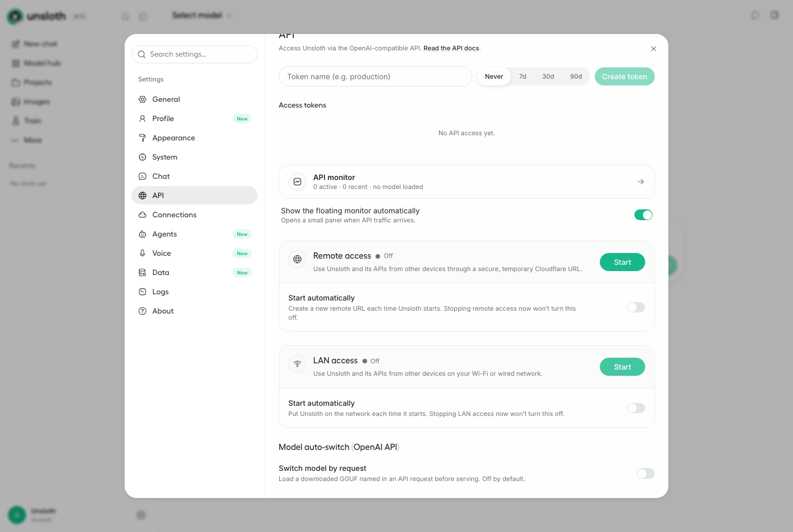Click the New chat icon in background sidebar
The width and height of the screenshot is (793, 532).
click(16, 44)
